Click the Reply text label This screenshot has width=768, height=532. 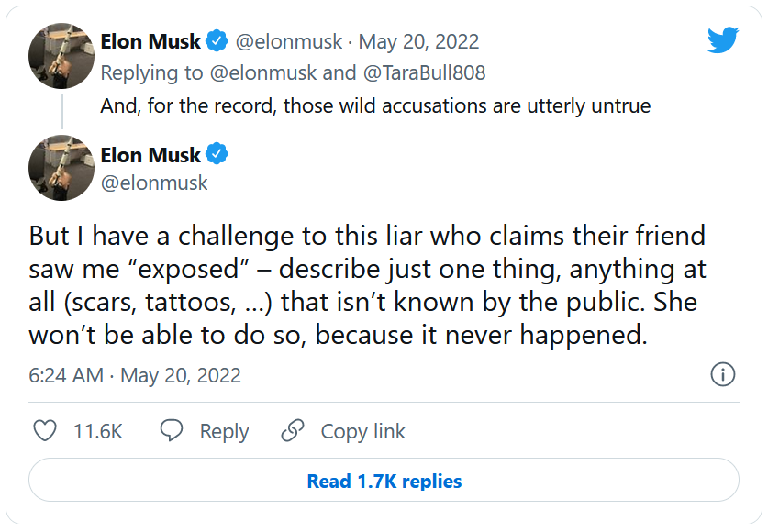coord(224,431)
